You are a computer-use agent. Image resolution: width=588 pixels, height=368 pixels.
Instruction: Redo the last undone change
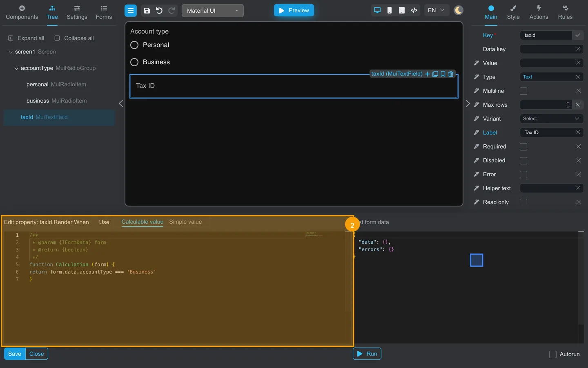pyautogui.click(x=172, y=11)
